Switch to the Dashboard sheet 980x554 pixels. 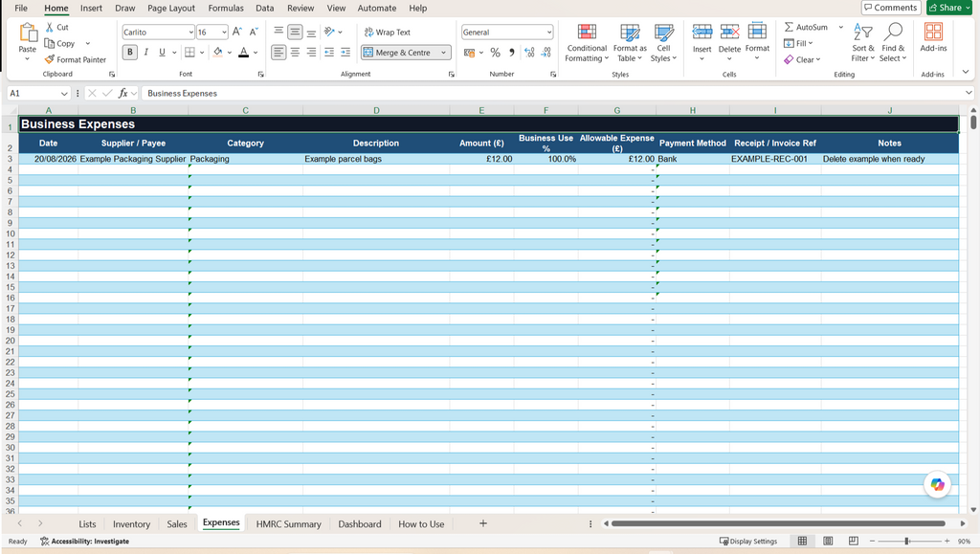coord(360,524)
